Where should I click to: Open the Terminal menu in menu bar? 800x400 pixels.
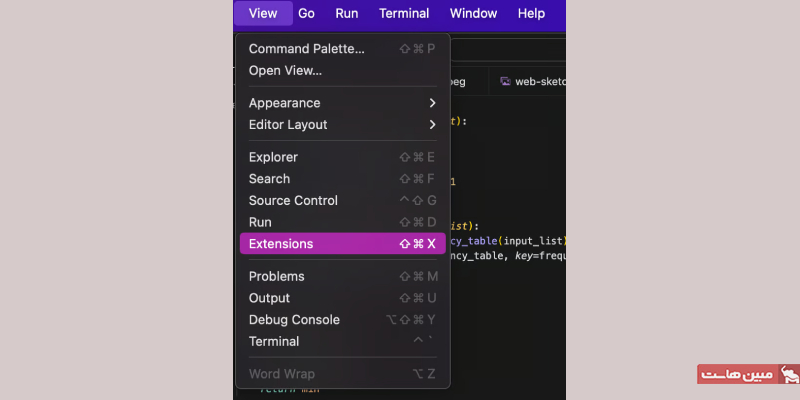tap(404, 13)
